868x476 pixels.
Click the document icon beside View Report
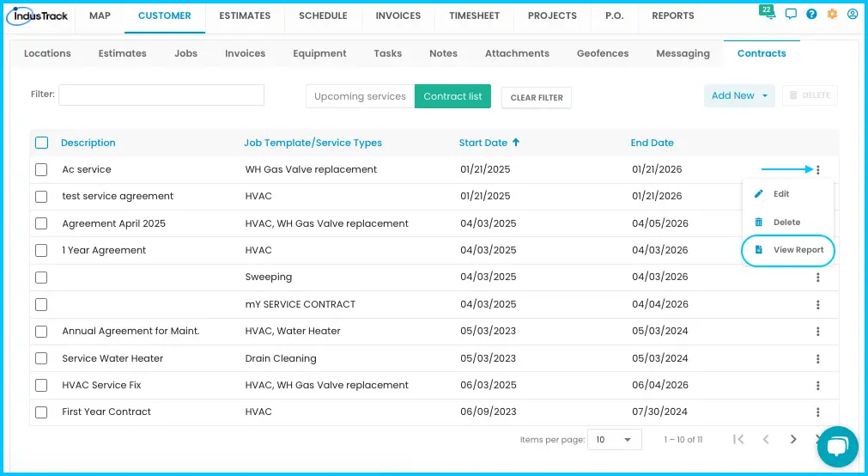[x=758, y=250]
